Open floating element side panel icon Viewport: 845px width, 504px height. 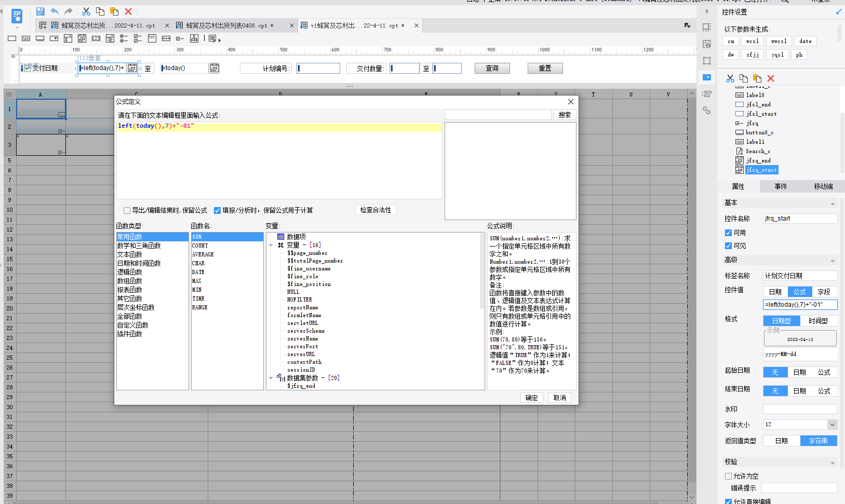tap(707, 61)
